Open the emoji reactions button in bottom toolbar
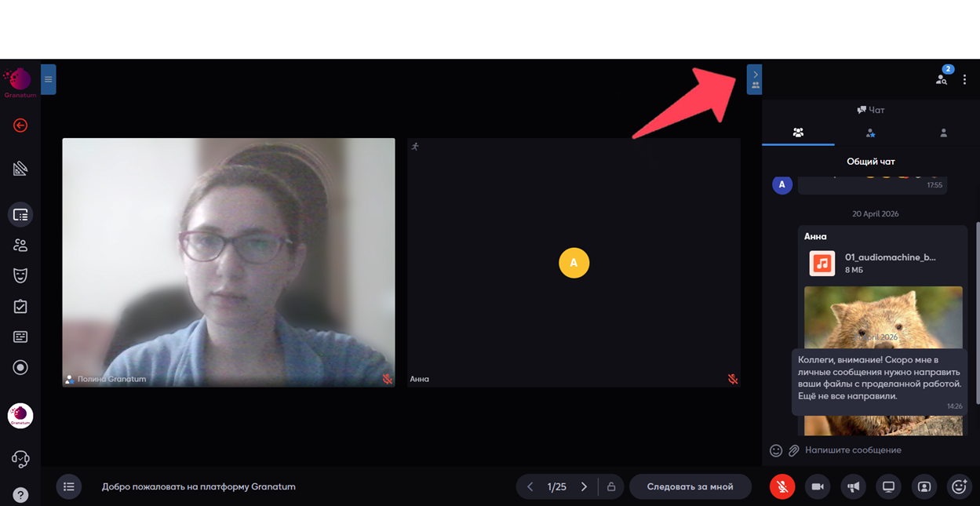The height and width of the screenshot is (506, 980). [x=959, y=487]
